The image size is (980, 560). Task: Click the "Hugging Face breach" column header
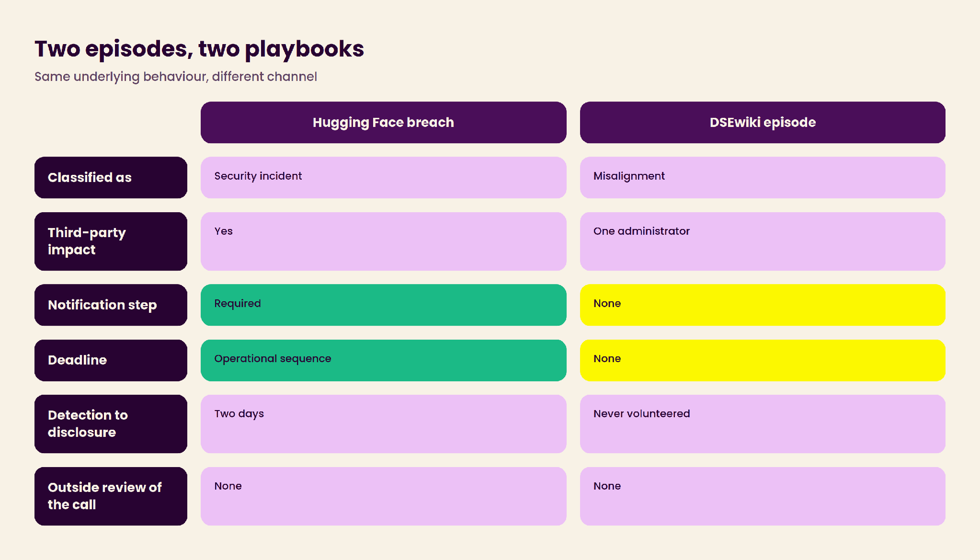383,122
